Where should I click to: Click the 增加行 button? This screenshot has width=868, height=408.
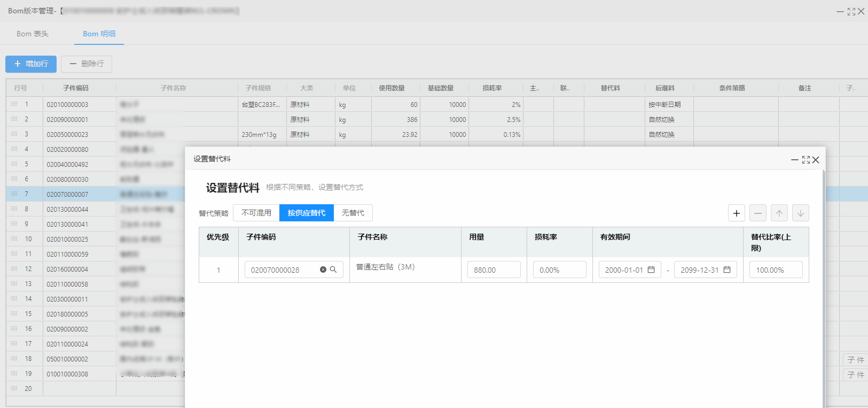click(31, 64)
